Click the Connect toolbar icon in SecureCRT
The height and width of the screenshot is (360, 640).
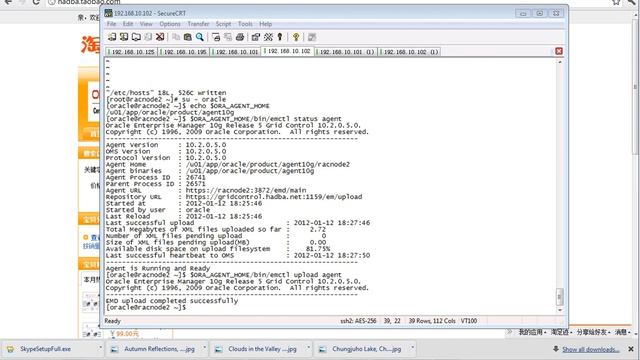pyautogui.click(x=111, y=37)
